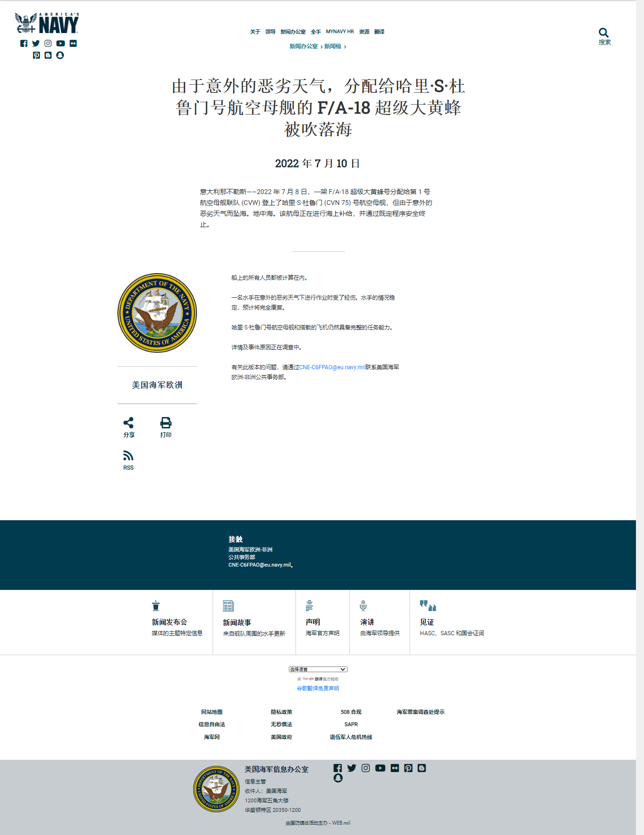Open the 谷歌翻译免责声明 link
Screen dimensions: 644x835
(x=318, y=688)
